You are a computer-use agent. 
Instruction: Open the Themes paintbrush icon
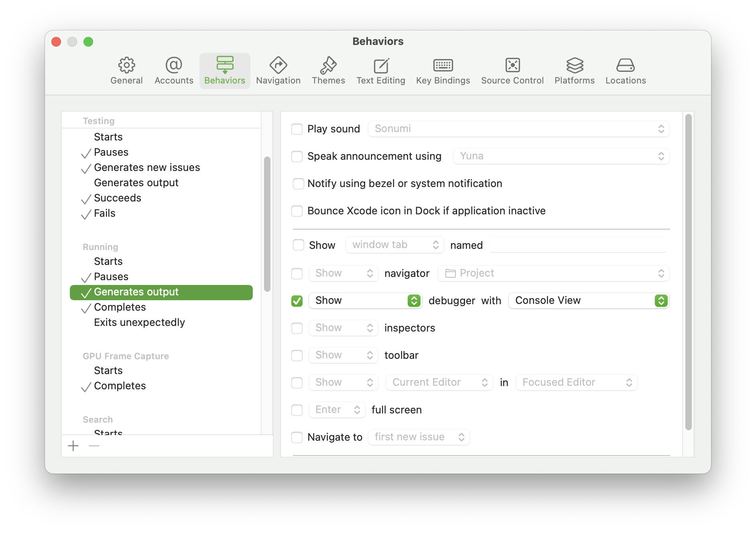tap(328, 65)
